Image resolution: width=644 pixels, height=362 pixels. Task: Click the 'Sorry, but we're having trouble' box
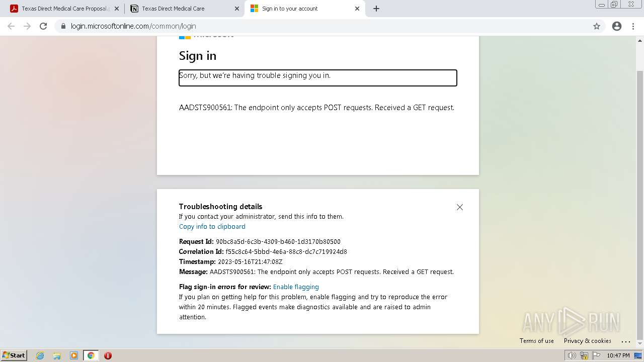pos(318,78)
